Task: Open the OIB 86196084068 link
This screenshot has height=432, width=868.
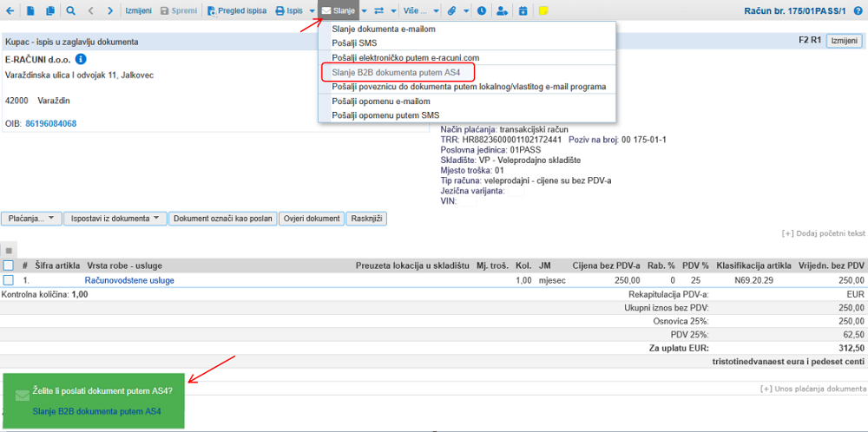Action: click(51, 124)
